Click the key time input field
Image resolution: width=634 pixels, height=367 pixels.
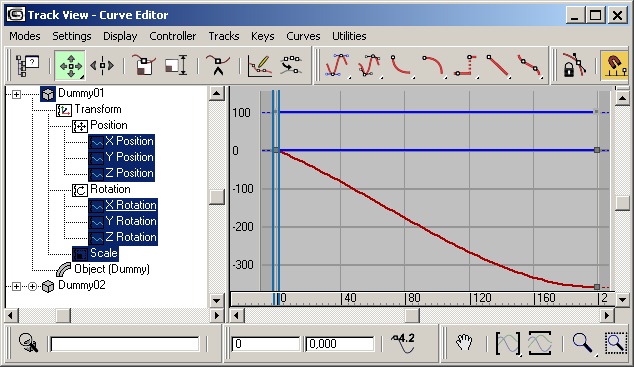pyautogui.click(x=265, y=344)
